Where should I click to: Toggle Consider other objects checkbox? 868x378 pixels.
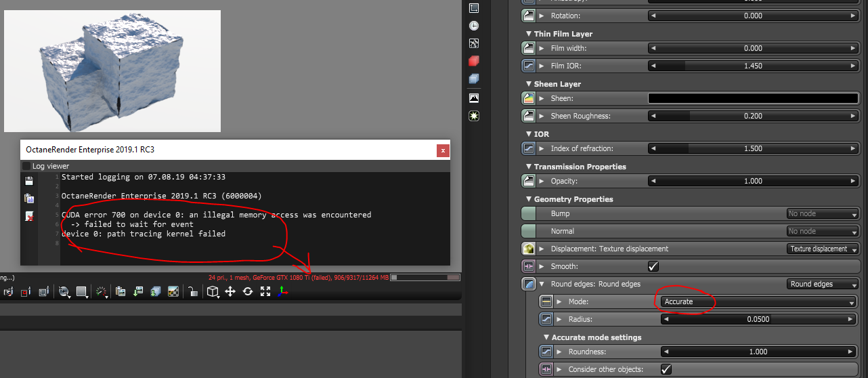pos(666,369)
